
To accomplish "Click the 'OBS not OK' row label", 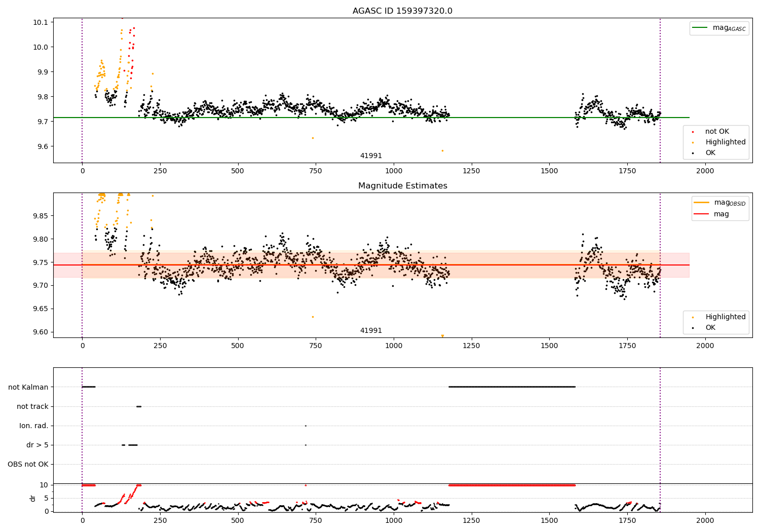I will 28,464.
